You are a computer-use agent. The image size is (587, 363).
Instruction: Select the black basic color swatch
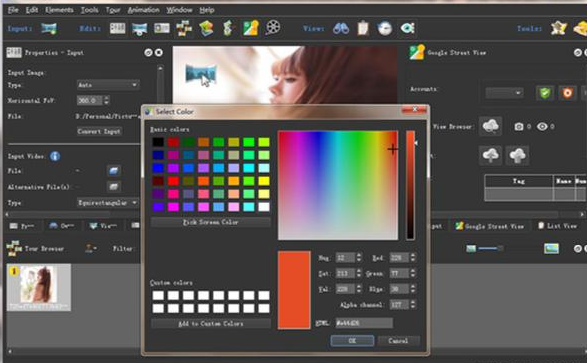pos(158,142)
